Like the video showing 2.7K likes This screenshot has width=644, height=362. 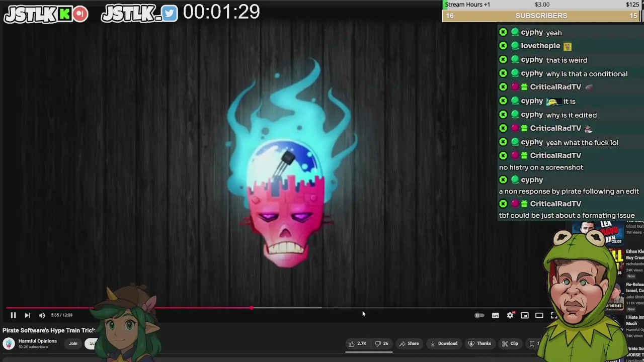point(357,344)
